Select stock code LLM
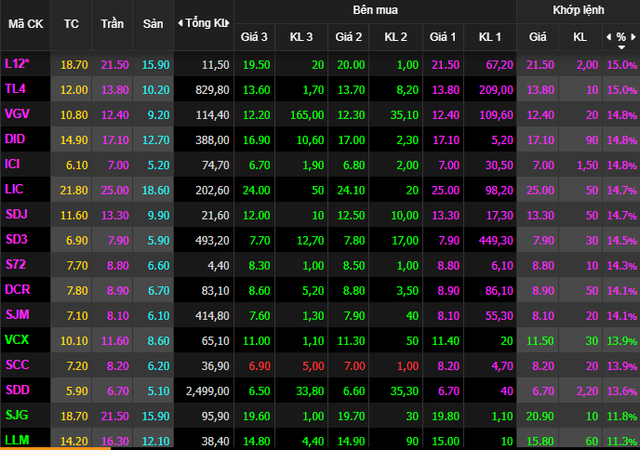Viewport: 640px width, 450px height. coord(17,440)
